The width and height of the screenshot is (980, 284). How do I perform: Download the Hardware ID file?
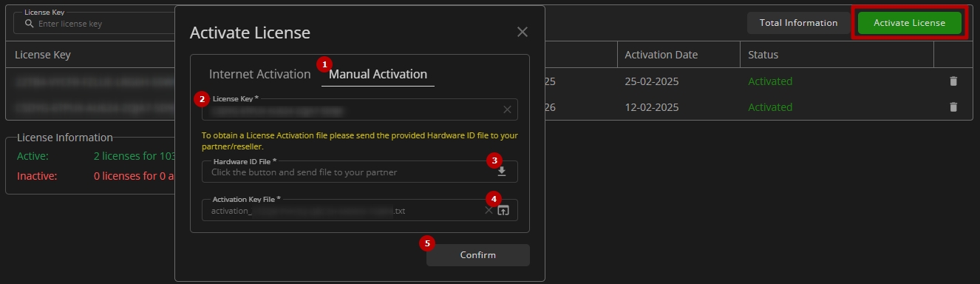click(x=502, y=172)
